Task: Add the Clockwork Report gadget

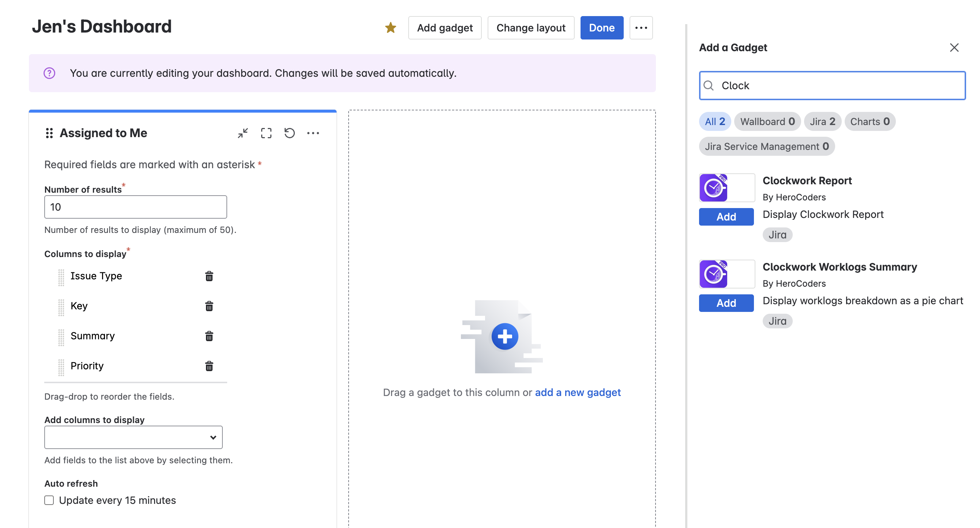Action: click(x=726, y=217)
